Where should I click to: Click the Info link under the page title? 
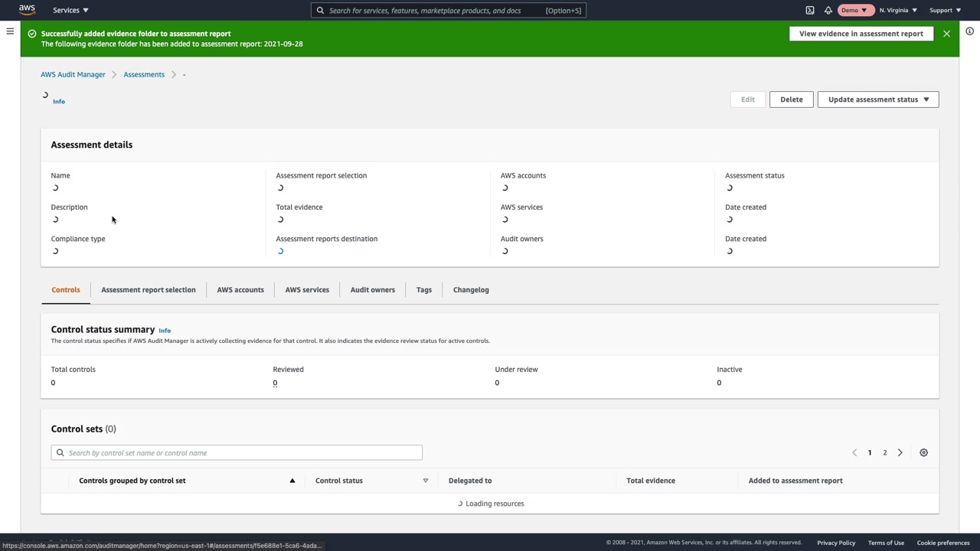59,102
